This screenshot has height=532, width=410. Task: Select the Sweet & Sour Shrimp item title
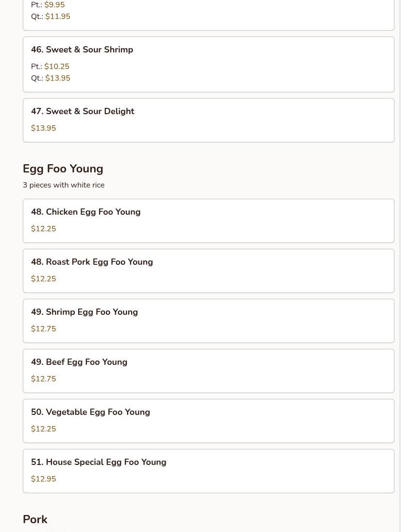pyautogui.click(x=82, y=50)
